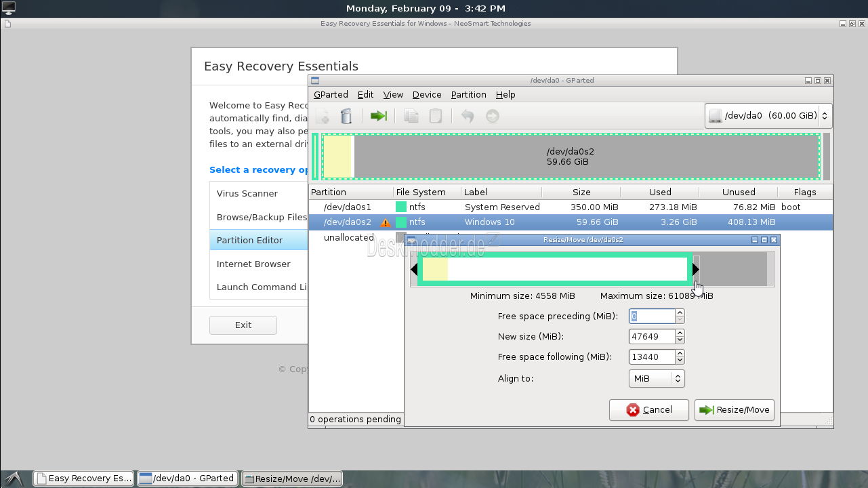Image resolution: width=868 pixels, height=488 pixels.
Task: Click the Resize/Move green arrow toolbar icon
Action: pos(379,116)
